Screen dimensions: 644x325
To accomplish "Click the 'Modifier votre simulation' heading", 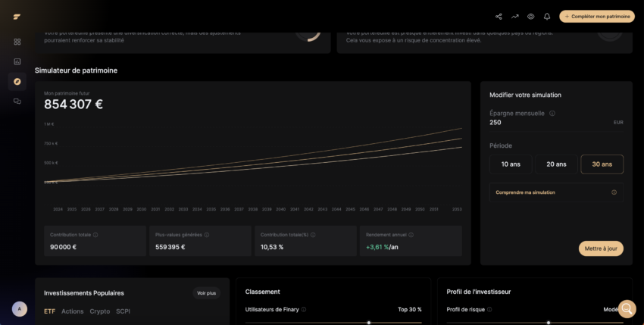I will (525, 95).
